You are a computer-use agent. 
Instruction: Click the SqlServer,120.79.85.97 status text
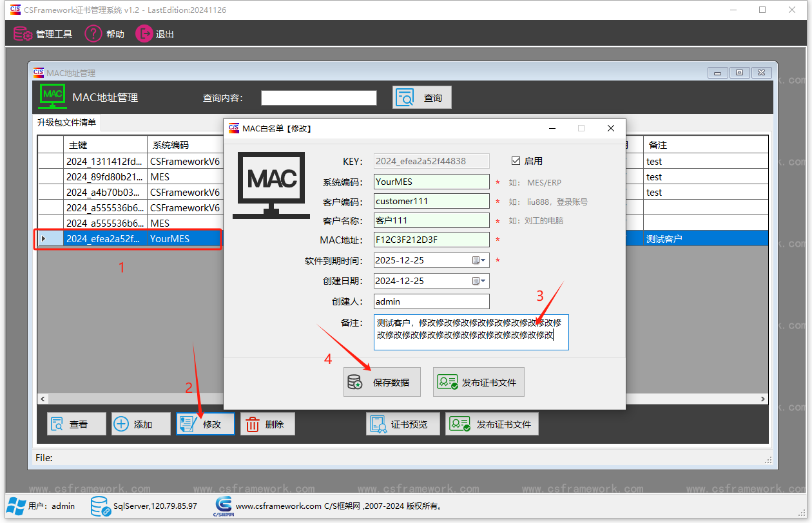[155, 506]
